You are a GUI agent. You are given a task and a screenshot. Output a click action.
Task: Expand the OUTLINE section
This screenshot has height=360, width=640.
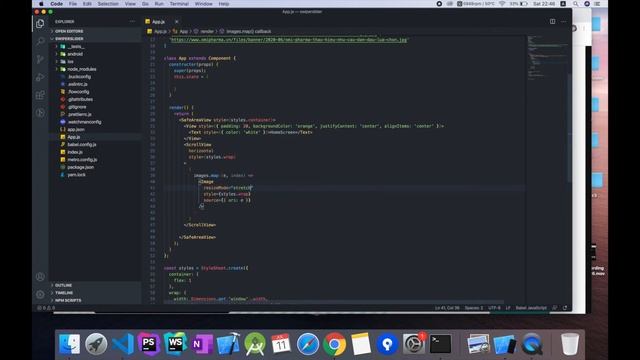(63, 285)
